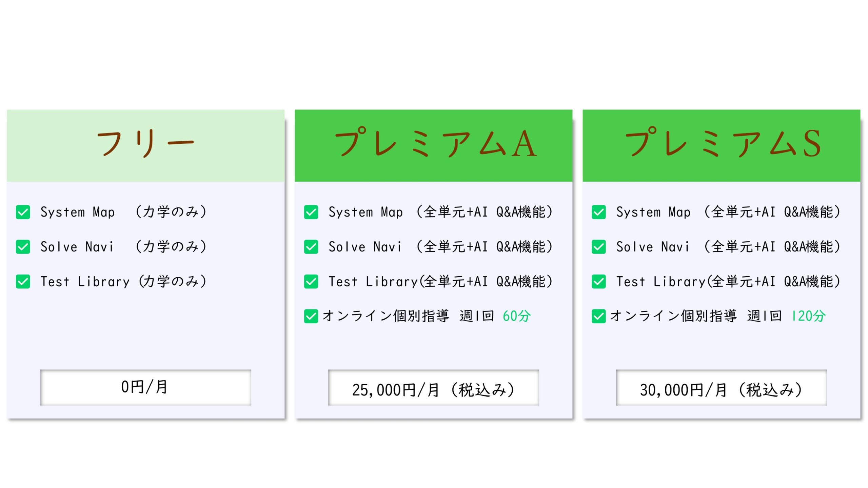Select the プレミアムS plan header

[721, 145]
